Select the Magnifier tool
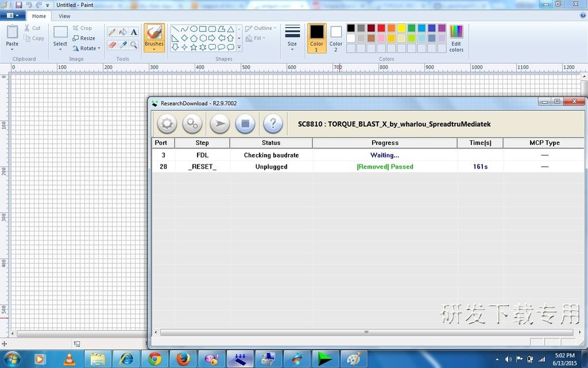The width and height of the screenshot is (588, 368). (x=134, y=45)
